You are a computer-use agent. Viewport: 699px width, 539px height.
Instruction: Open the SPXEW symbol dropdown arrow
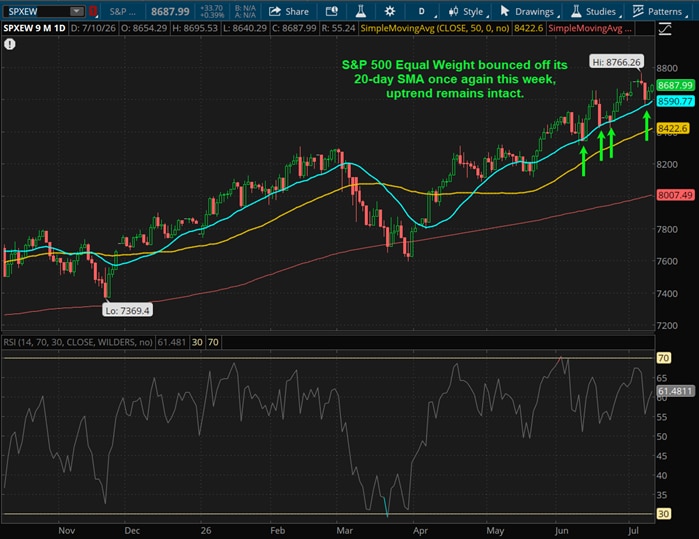(x=77, y=11)
